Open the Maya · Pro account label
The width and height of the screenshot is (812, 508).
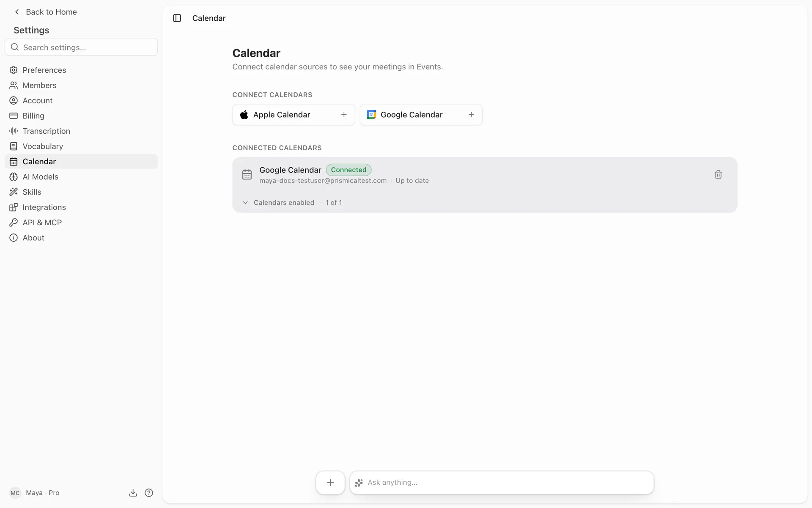[x=43, y=493]
